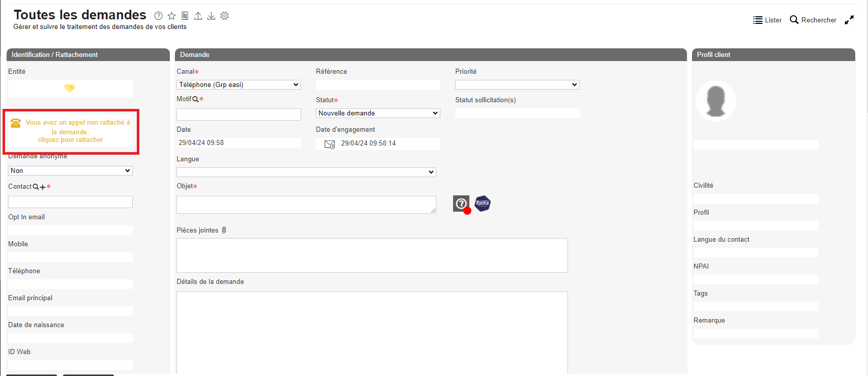
Task: Switch to the Lister view
Action: 767,20
